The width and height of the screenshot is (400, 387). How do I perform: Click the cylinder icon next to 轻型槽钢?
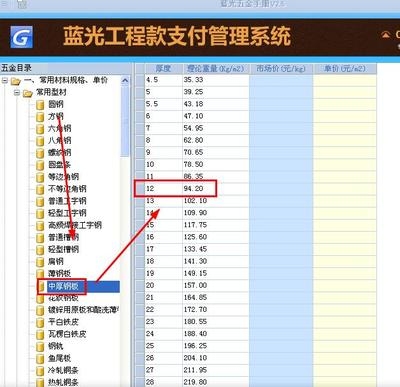[x=40, y=250]
